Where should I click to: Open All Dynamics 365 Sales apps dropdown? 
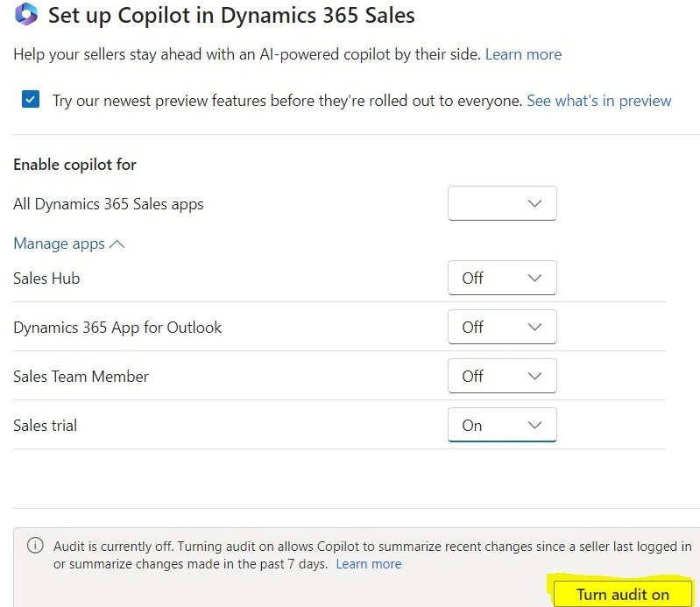coord(502,203)
